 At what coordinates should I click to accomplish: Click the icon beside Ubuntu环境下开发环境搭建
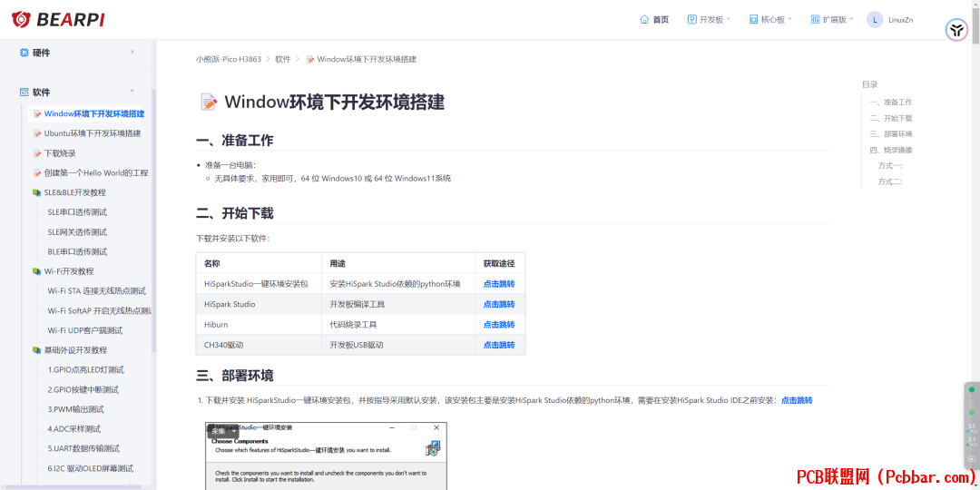pos(37,133)
